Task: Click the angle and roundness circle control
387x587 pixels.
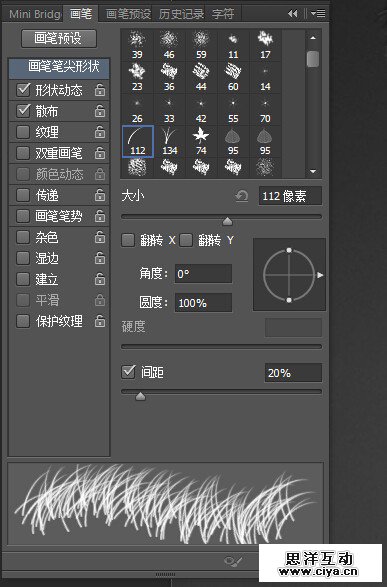Action: pyautogui.click(x=289, y=274)
